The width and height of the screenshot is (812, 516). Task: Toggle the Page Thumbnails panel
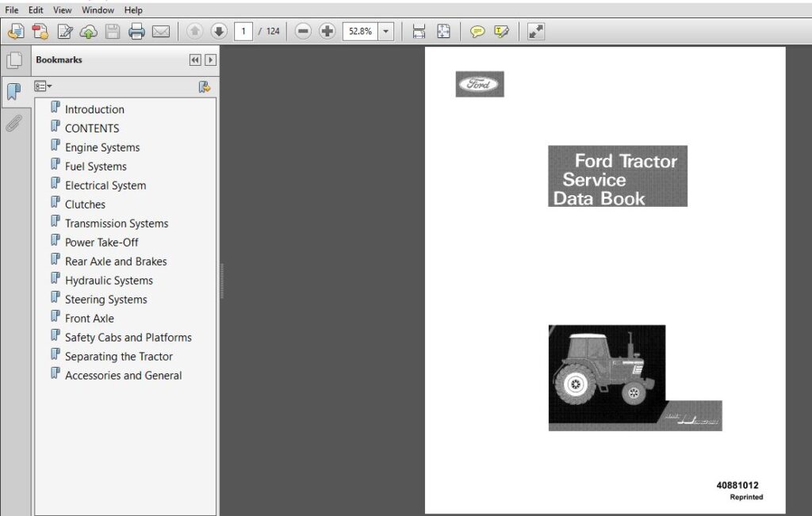[14, 60]
